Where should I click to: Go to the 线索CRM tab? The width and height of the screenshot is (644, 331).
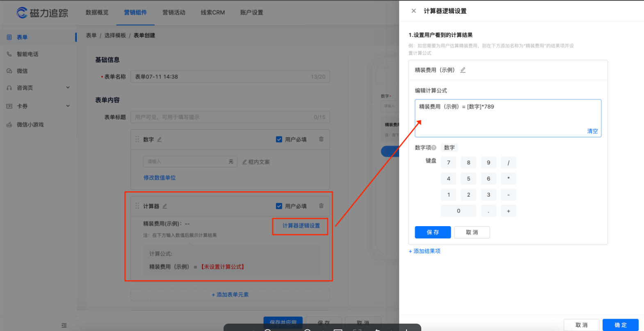click(x=213, y=13)
